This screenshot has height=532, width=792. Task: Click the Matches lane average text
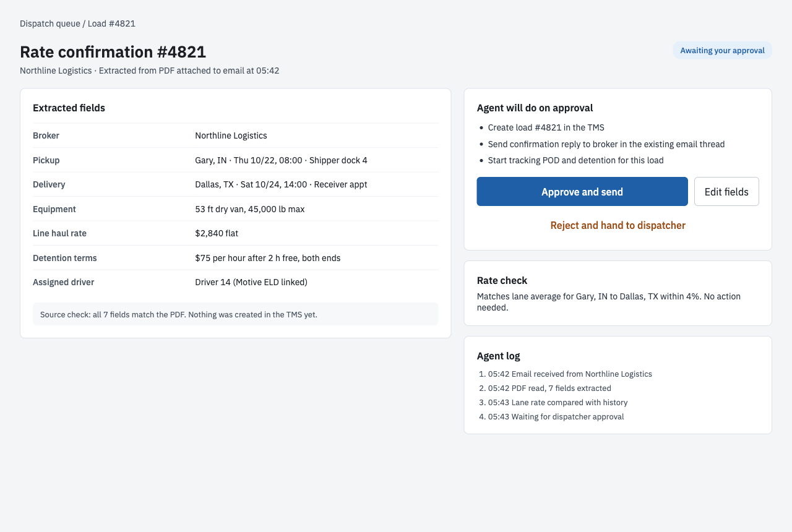click(x=609, y=302)
